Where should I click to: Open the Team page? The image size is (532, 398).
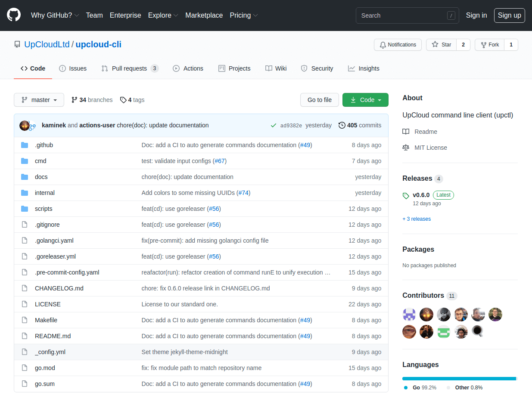[x=94, y=15]
